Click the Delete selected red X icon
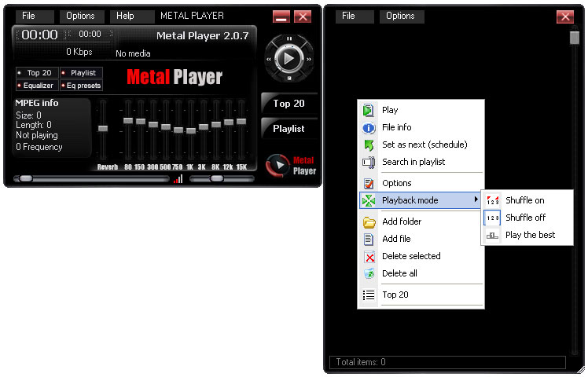 click(x=369, y=257)
